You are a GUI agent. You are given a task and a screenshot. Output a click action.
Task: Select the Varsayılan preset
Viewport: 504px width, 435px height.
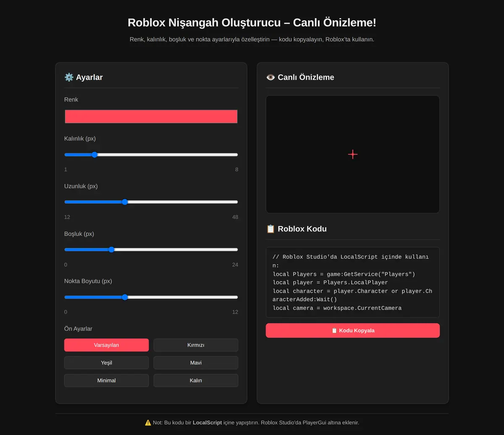tap(106, 345)
